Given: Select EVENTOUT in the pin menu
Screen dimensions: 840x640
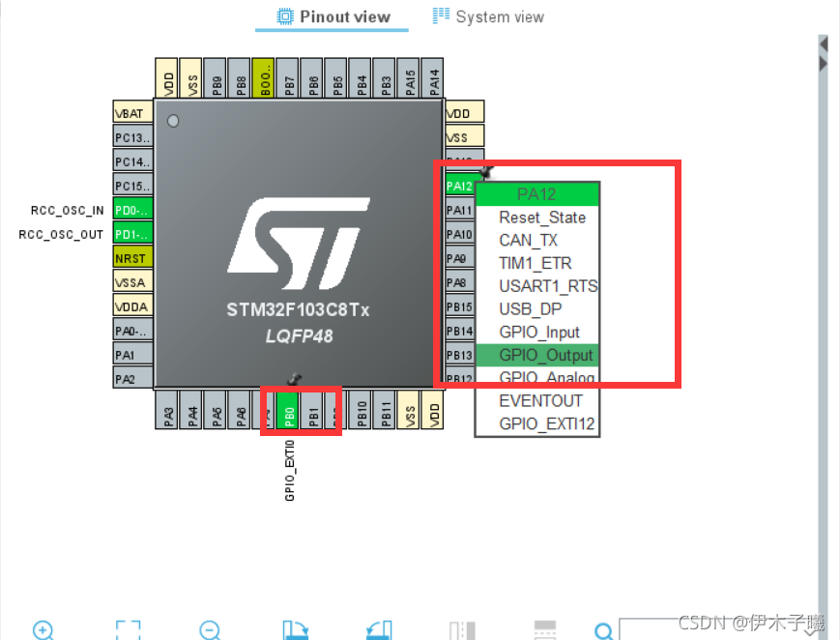Looking at the screenshot, I should click(537, 401).
